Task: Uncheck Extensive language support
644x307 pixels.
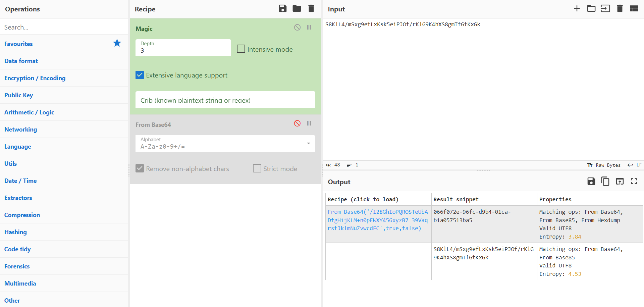Action: (x=140, y=75)
